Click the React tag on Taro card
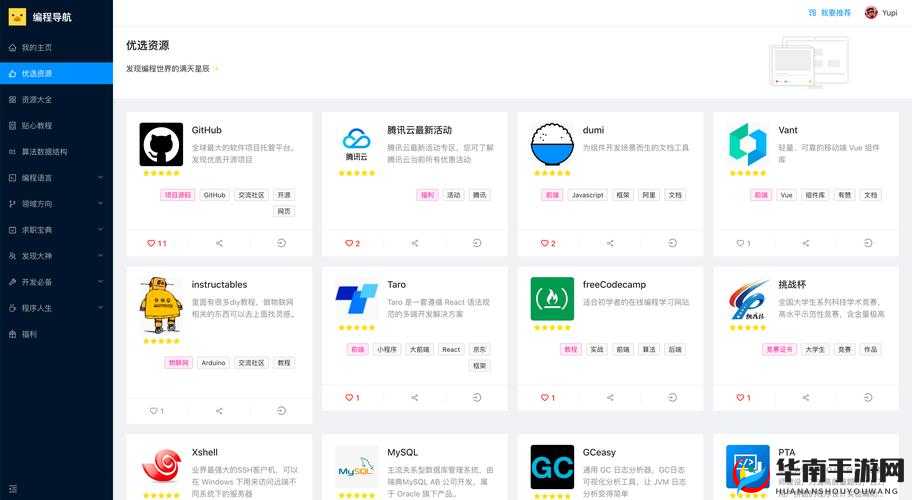Image resolution: width=912 pixels, height=500 pixels. pos(451,349)
